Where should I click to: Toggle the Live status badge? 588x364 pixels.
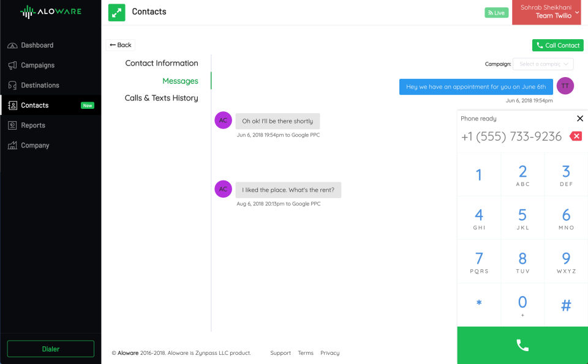496,13
